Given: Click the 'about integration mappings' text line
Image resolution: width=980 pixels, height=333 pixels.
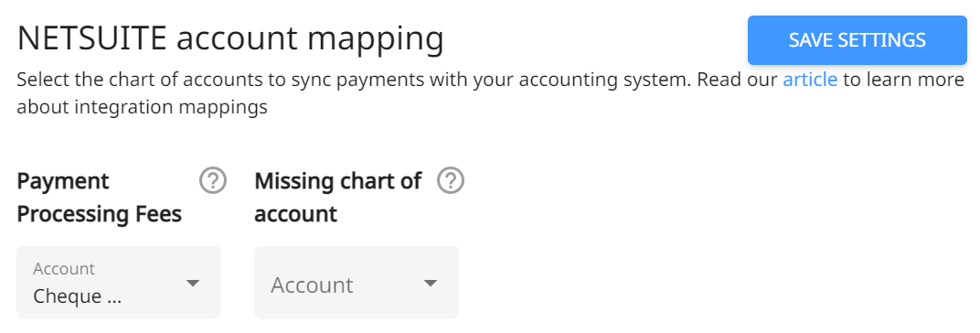Looking at the screenshot, I should 142,108.
